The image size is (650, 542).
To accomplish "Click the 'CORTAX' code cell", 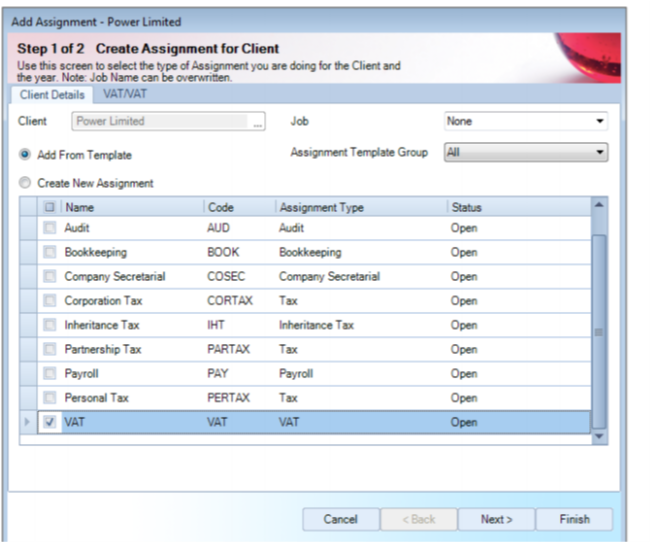I will point(240,301).
